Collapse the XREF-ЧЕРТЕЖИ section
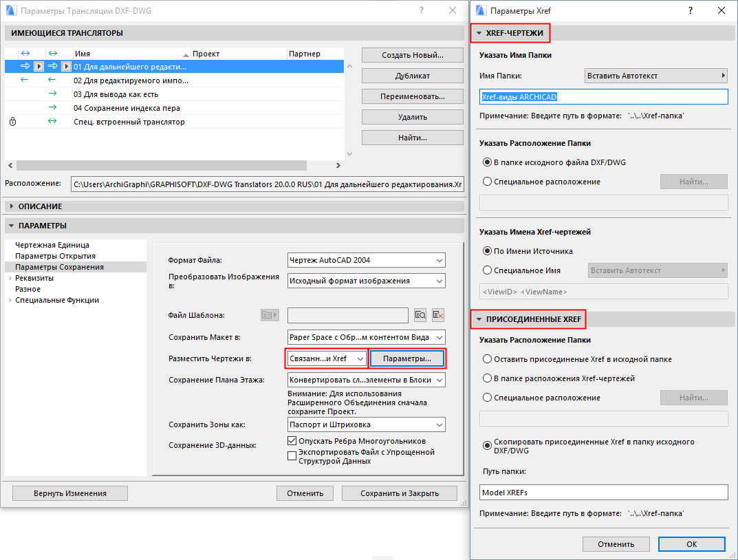Image resolution: width=738 pixels, height=560 pixels. coord(479,33)
